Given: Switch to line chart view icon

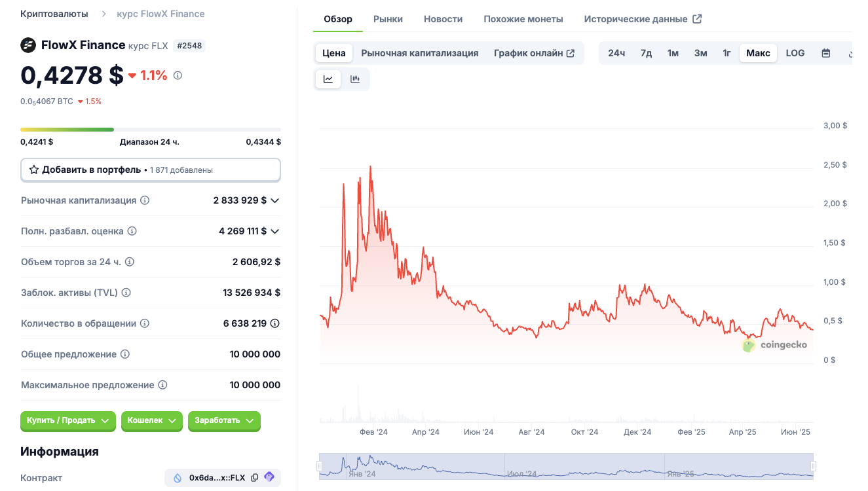Looking at the screenshot, I should tap(328, 79).
